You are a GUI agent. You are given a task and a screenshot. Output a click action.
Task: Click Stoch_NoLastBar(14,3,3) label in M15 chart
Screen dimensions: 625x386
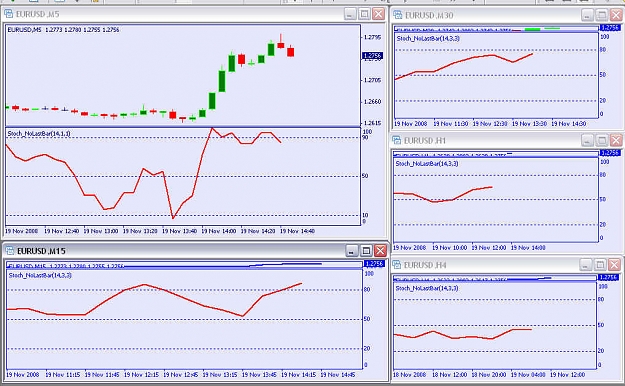40,275
